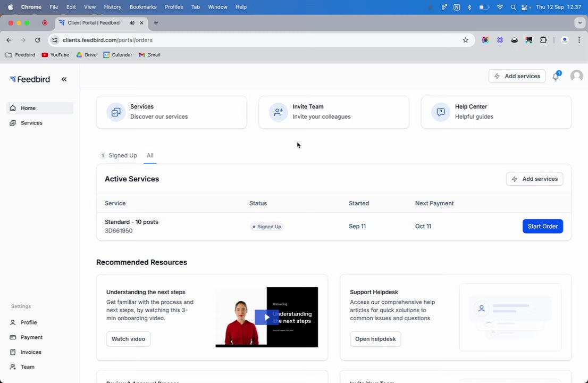
Task: Open the Apple menu
Action: tap(11, 7)
